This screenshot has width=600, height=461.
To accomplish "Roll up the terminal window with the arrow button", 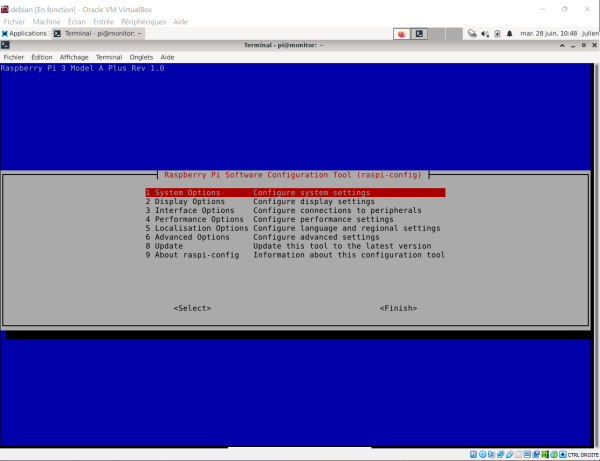I will pos(562,45).
